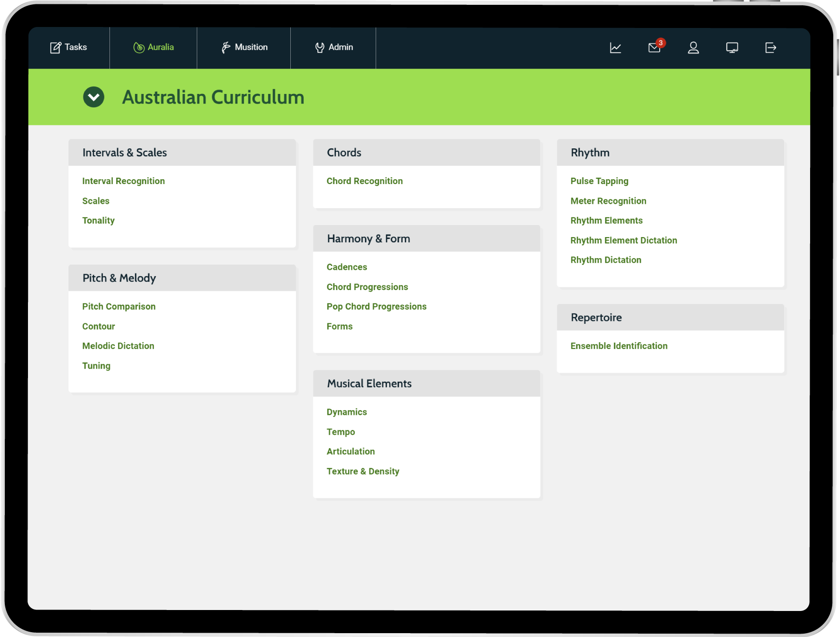Open Ensemble Identification in Repertoire
Screen dimensions: 840x637
pos(619,346)
